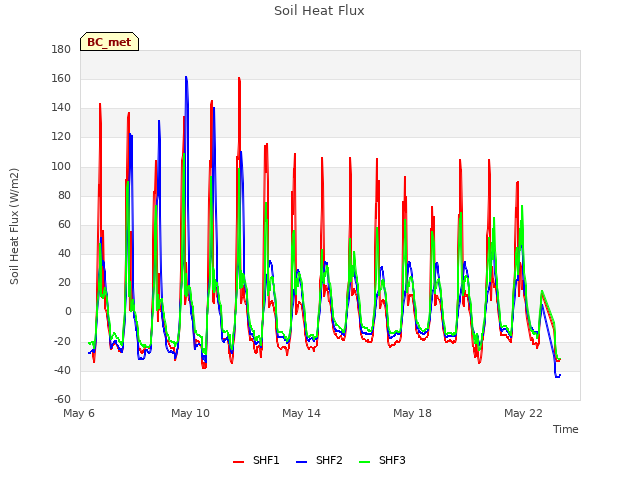Click the May 6 x-axis label

(x=79, y=413)
